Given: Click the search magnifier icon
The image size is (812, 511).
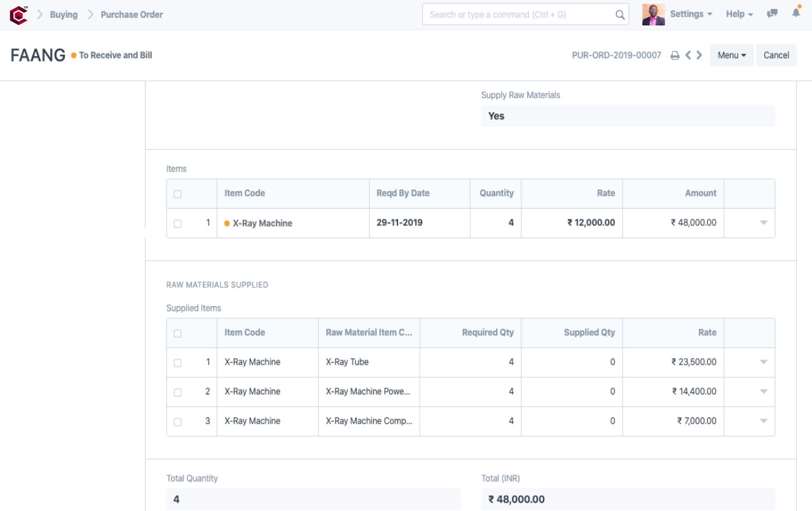Looking at the screenshot, I should tap(619, 15).
